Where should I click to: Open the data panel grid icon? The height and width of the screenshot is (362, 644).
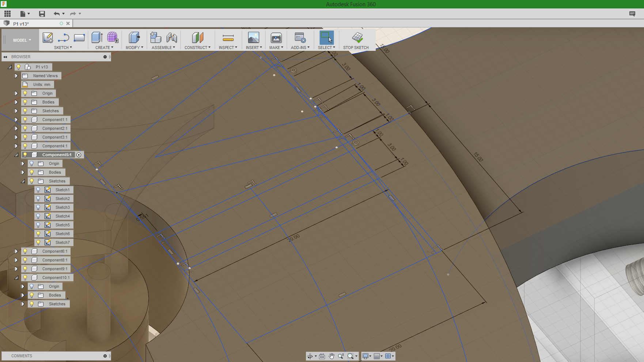(x=7, y=14)
